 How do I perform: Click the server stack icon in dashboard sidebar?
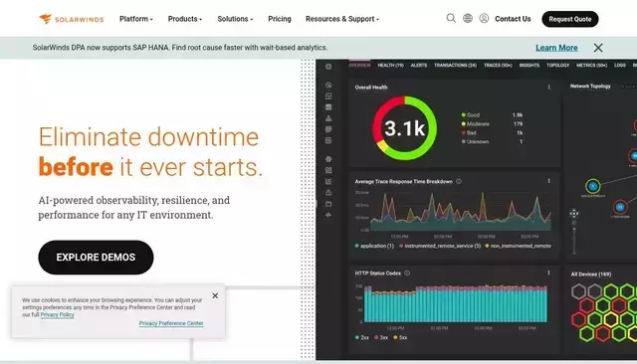(328, 107)
